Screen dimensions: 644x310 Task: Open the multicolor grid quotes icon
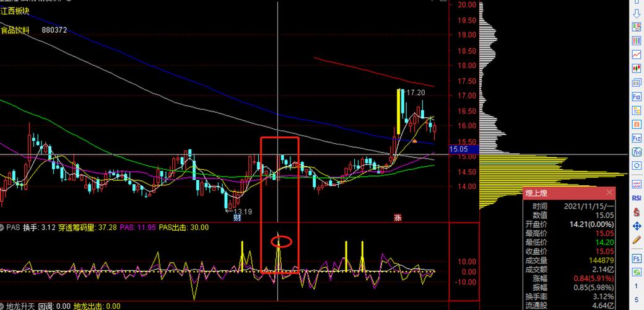(x=637, y=41)
